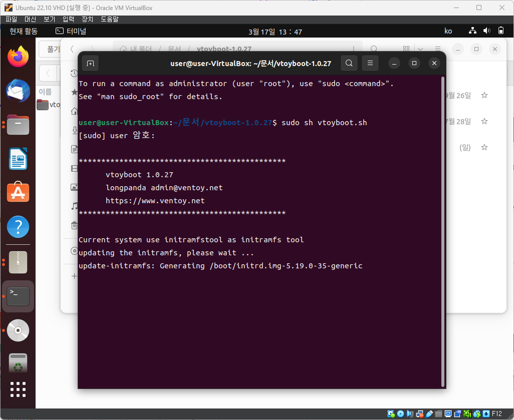Screen dimensions: 514x420
Task: Show Applications grid in the dock
Action: [x=18, y=389]
